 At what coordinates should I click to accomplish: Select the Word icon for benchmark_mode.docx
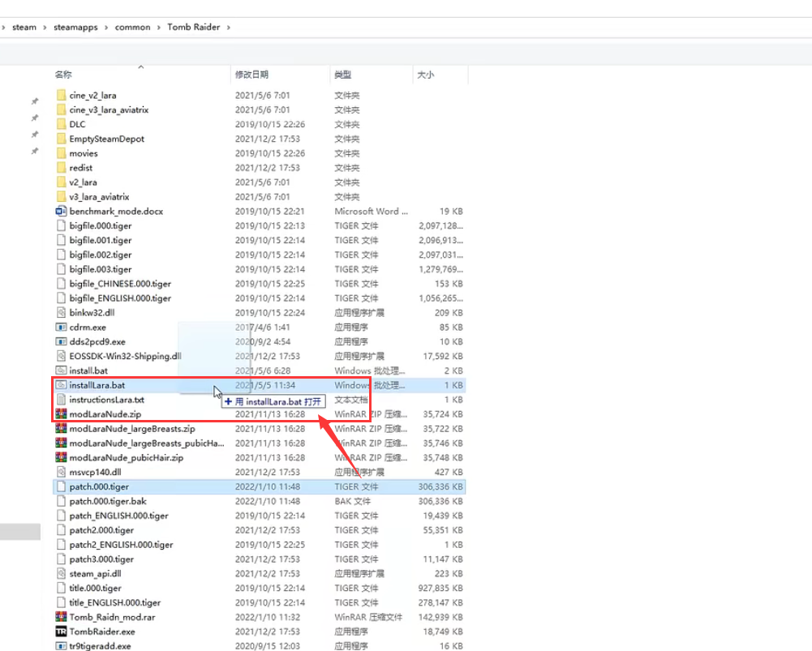pyautogui.click(x=61, y=211)
